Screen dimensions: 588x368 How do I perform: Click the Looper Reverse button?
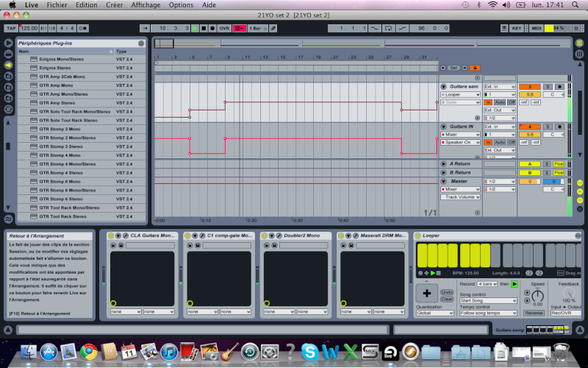pos(534,313)
